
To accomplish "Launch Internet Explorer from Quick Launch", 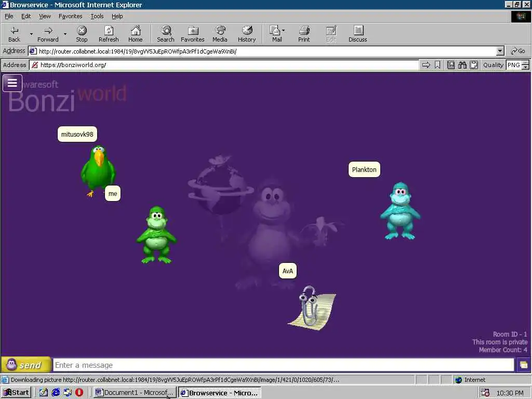I will (55, 393).
